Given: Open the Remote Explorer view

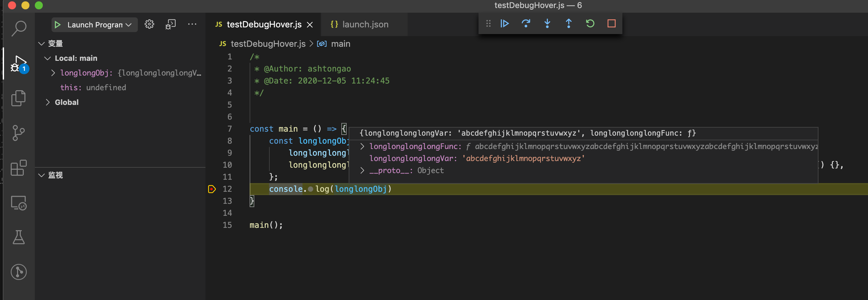Looking at the screenshot, I should pyautogui.click(x=18, y=203).
